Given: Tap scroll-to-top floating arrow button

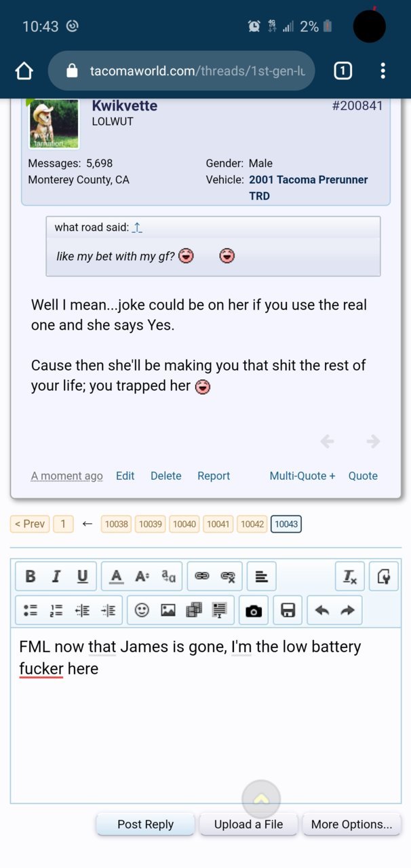Looking at the screenshot, I should (x=261, y=799).
